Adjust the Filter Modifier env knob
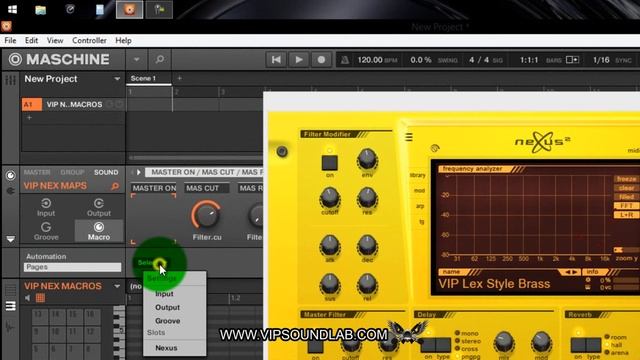Screen dimensions: 640x360 click(367, 159)
